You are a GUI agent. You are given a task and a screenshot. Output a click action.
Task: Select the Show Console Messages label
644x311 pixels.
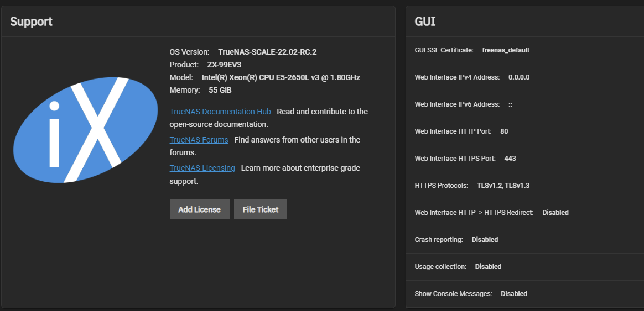(x=454, y=294)
